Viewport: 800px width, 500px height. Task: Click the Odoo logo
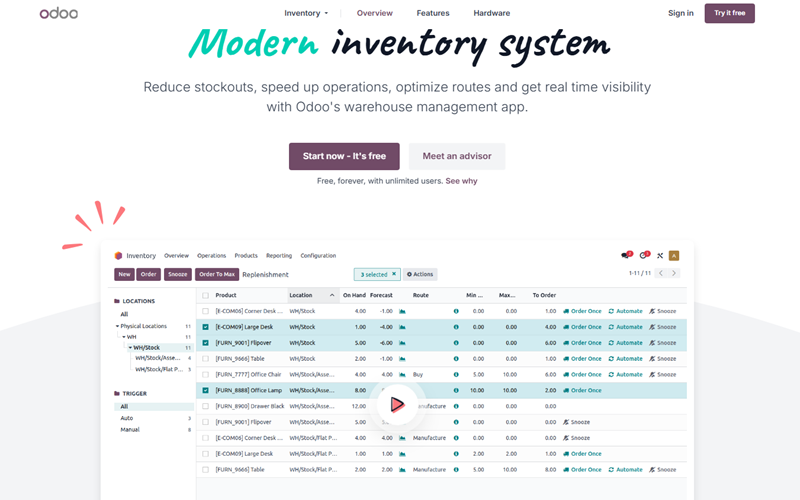tap(59, 13)
